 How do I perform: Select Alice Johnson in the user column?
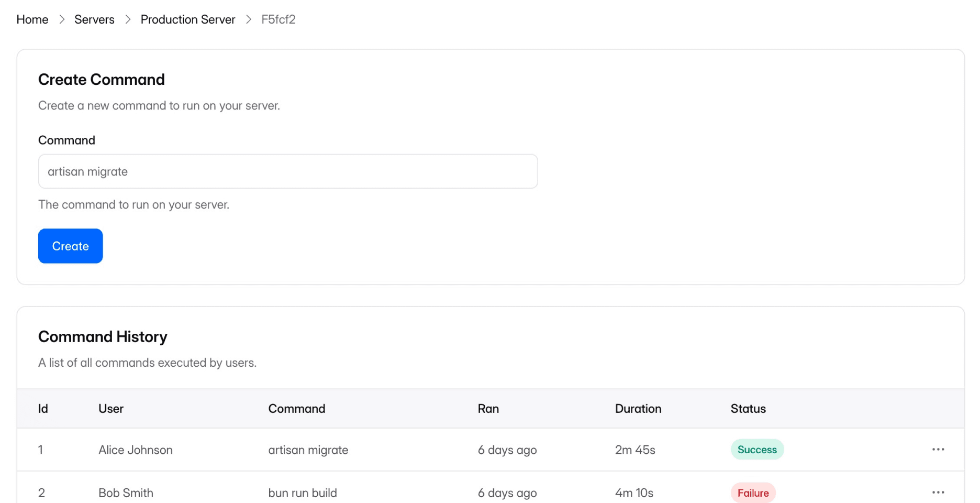point(136,450)
